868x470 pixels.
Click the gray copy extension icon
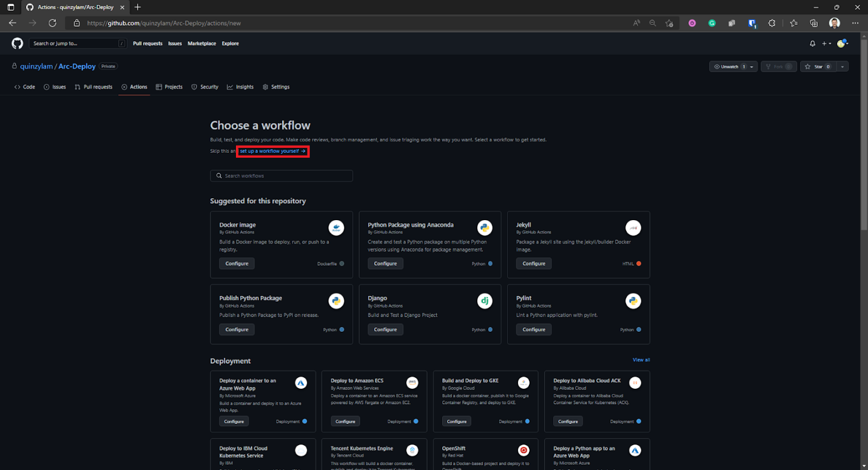point(732,23)
